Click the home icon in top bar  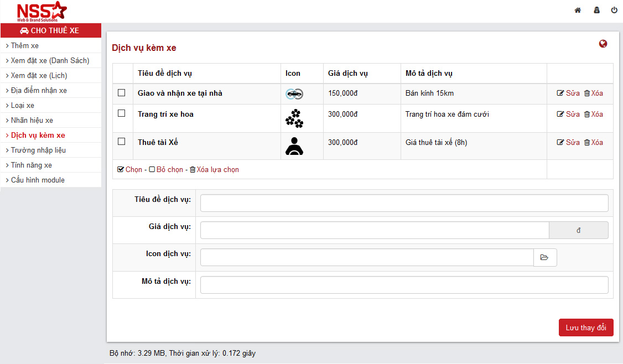[578, 10]
